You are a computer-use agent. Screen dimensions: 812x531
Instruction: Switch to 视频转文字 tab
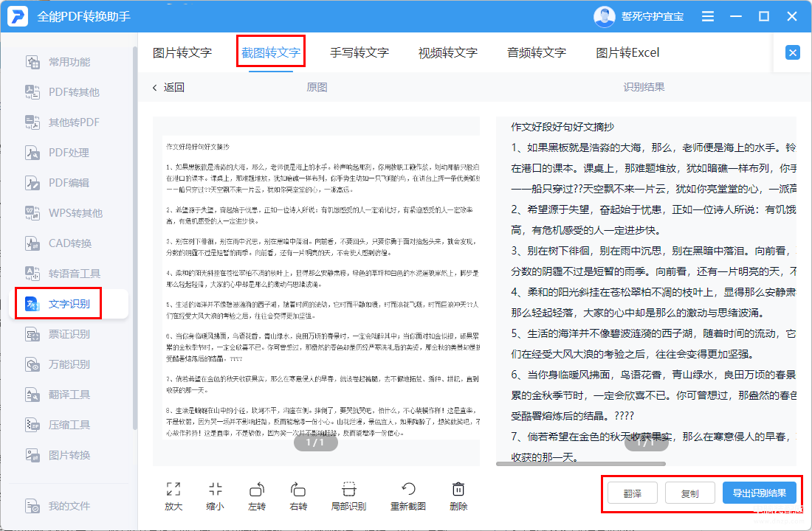point(448,52)
